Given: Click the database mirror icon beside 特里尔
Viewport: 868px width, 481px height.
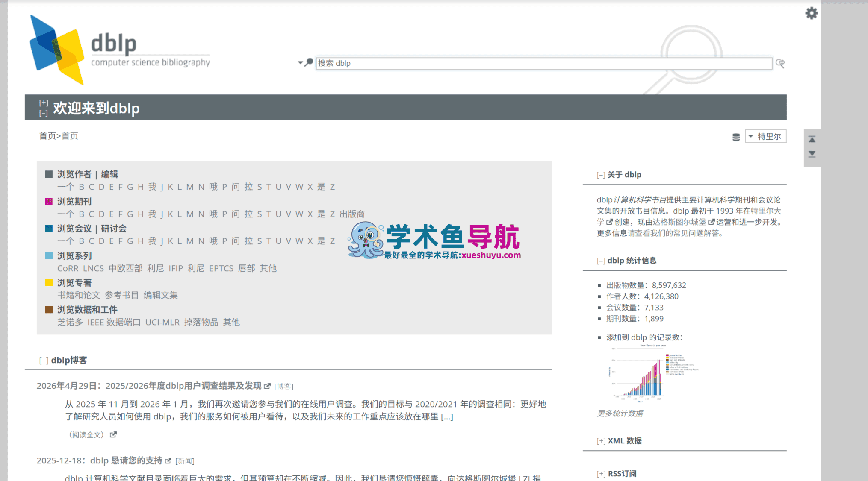Looking at the screenshot, I should tap(736, 137).
